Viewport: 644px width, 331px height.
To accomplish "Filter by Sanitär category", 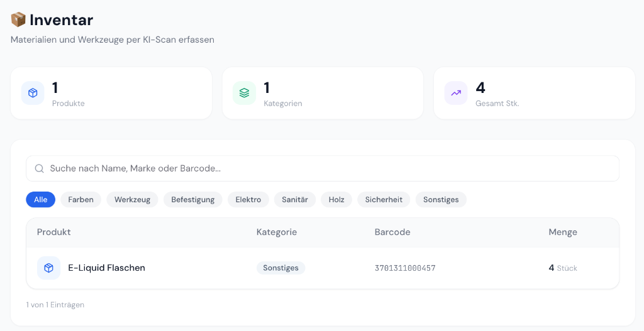I will (295, 200).
